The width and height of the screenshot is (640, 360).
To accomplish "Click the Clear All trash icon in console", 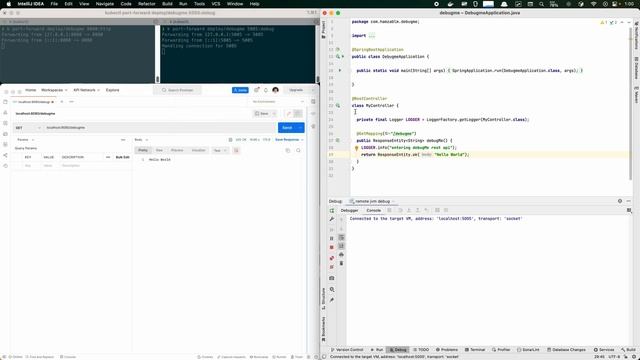I will tap(342, 263).
